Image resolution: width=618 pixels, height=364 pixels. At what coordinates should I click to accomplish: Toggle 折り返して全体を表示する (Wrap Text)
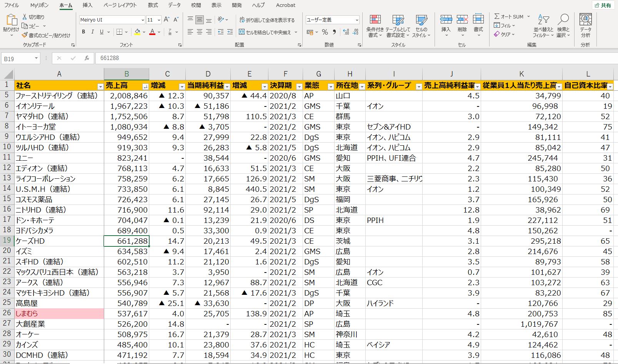coord(267,20)
